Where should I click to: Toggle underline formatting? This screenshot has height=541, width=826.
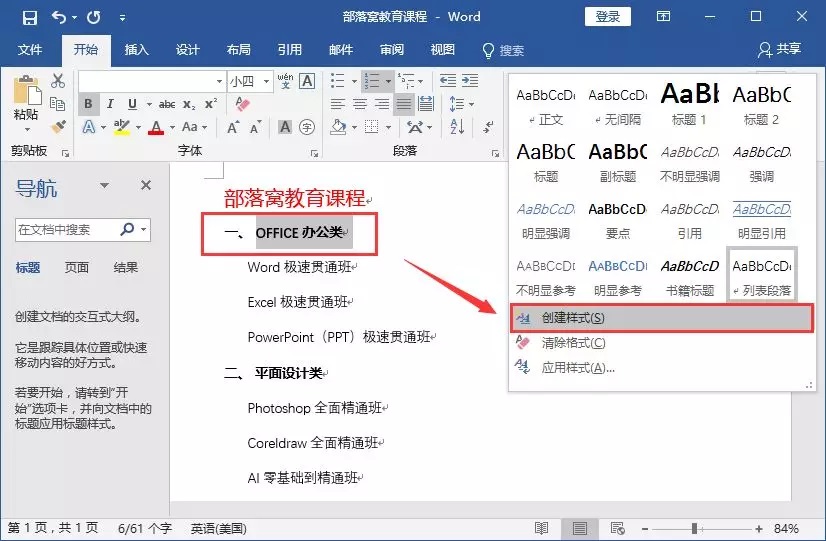[132, 104]
